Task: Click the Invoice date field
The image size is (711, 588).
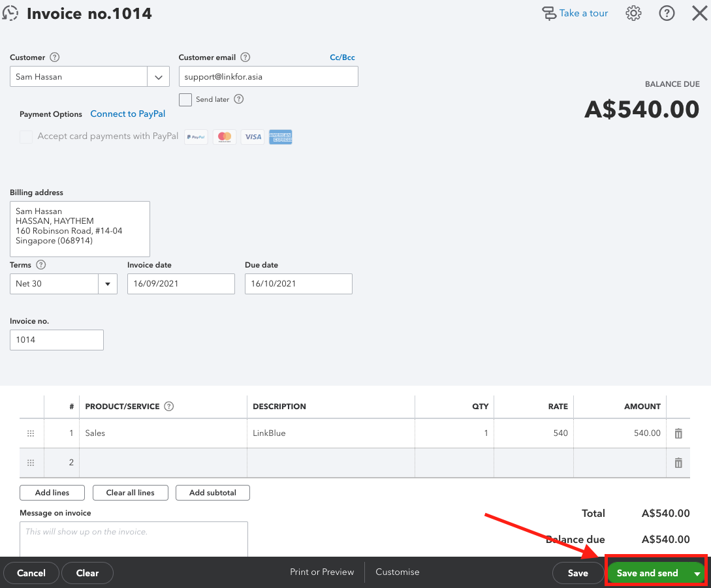Action: 181,284
